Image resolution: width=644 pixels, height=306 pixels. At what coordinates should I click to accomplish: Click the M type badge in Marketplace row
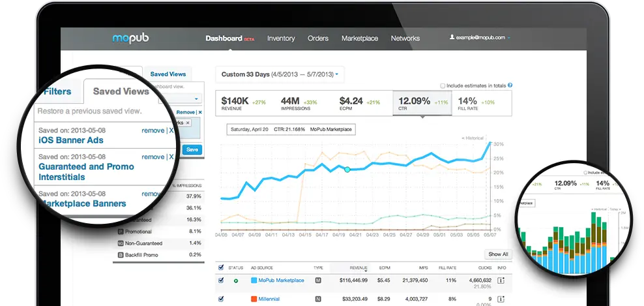318,281
